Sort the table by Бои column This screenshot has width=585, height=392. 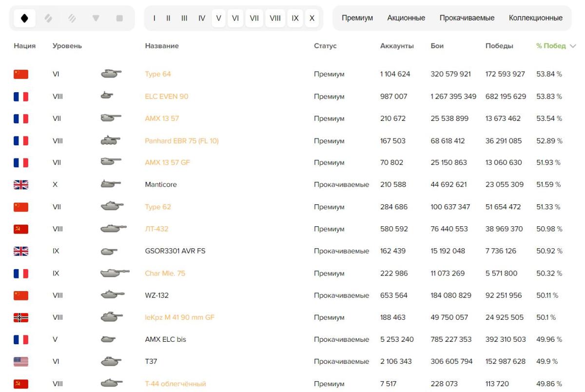[437, 46]
